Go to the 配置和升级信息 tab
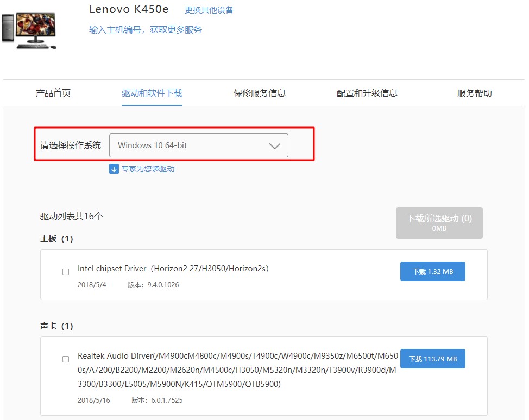 click(x=367, y=93)
